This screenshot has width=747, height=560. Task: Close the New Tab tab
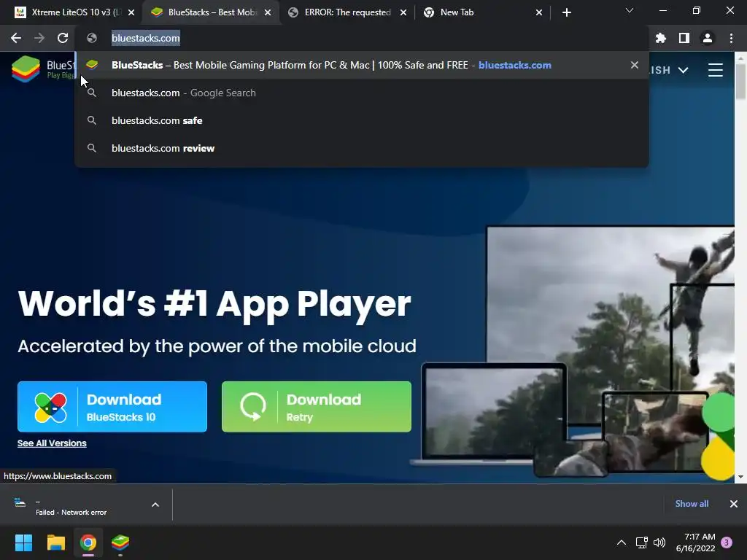click(x=539, y=12)
